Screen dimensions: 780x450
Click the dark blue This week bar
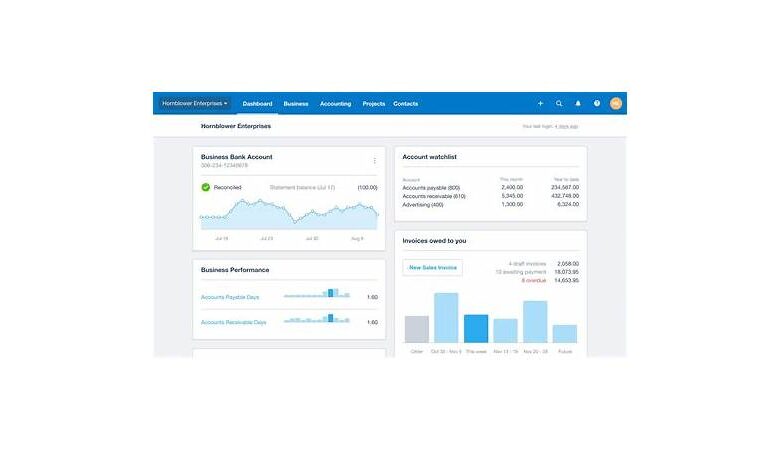(476, 329)
